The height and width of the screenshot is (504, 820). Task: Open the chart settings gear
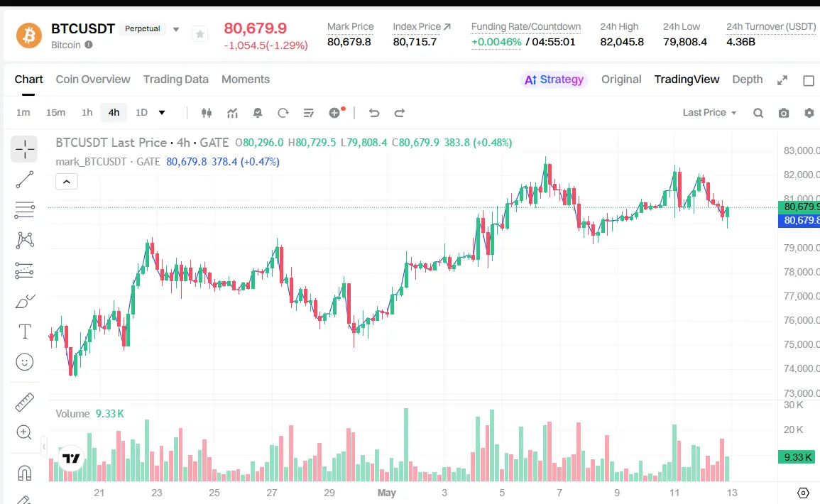[x=809, y=113]
